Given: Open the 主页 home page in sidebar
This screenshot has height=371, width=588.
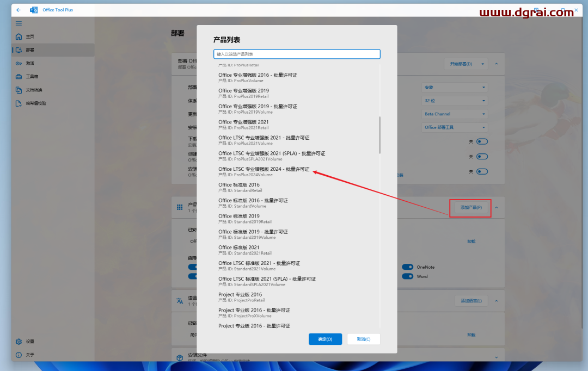Looking at the screenshot, I should tap(53, 37).
